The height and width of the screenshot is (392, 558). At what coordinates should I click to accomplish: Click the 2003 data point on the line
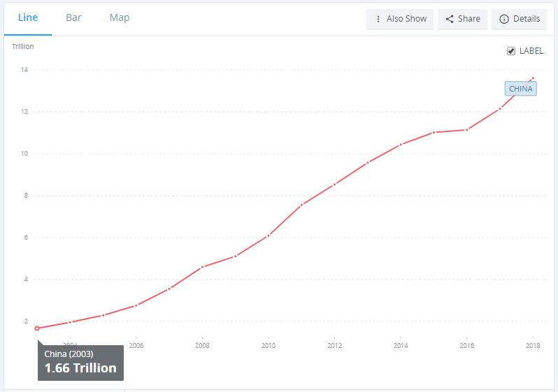[x=37, y=328]
